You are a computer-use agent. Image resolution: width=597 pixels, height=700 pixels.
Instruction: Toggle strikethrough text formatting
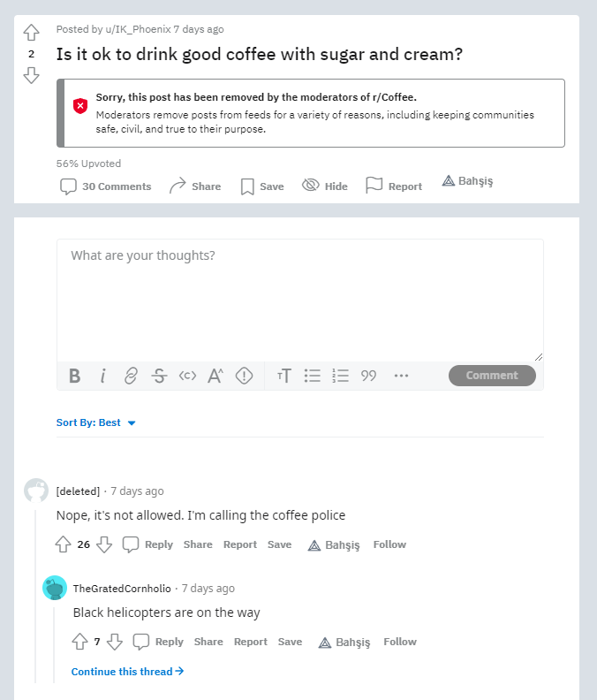tap(159, 376)
